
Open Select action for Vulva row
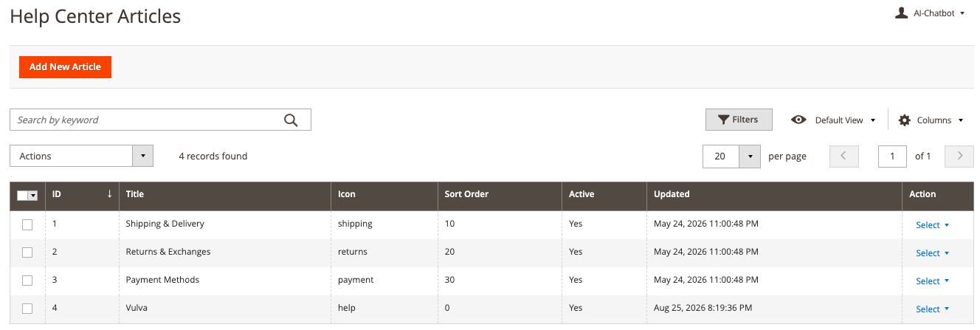tap(932, 309)
